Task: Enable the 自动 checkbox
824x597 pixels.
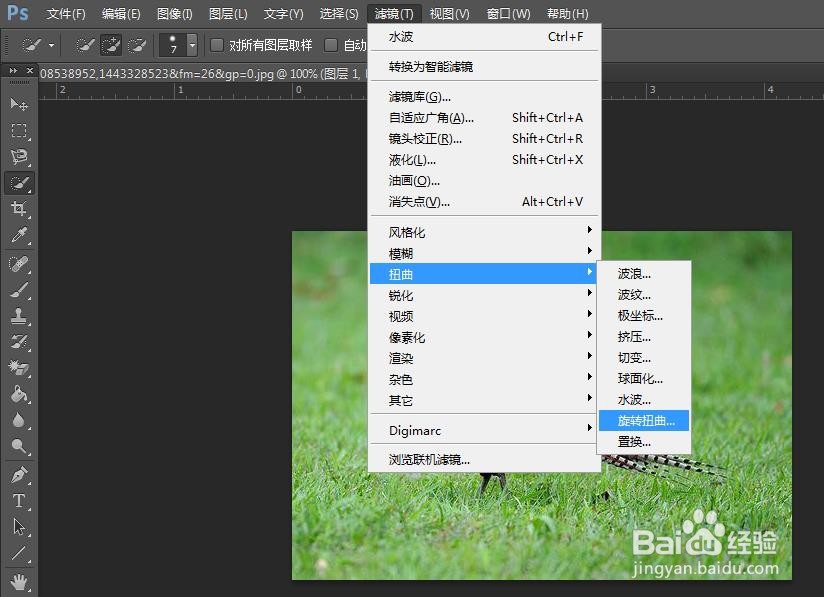Action: click(x=333, y=45)
